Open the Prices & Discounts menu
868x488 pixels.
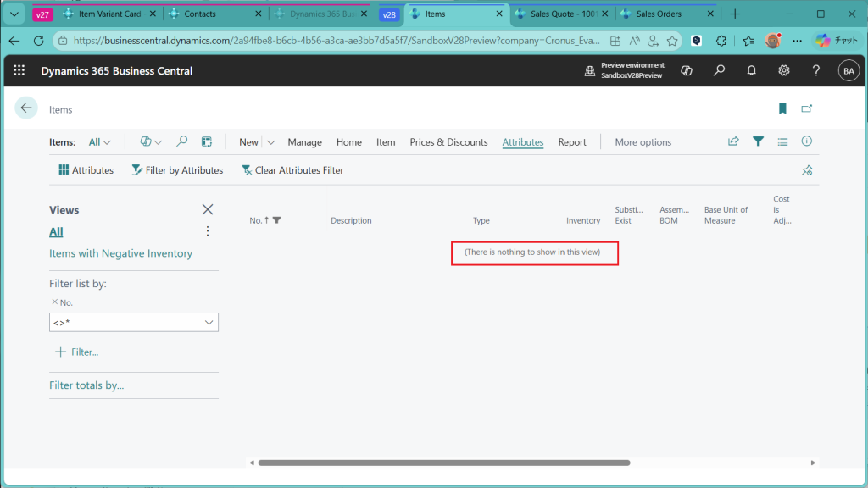[448, 142]
